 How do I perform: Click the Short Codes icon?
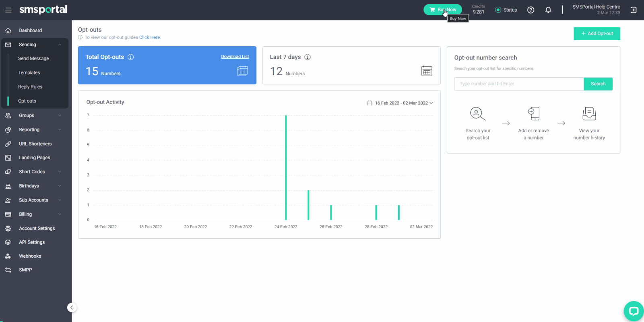(x=8, y=172)
